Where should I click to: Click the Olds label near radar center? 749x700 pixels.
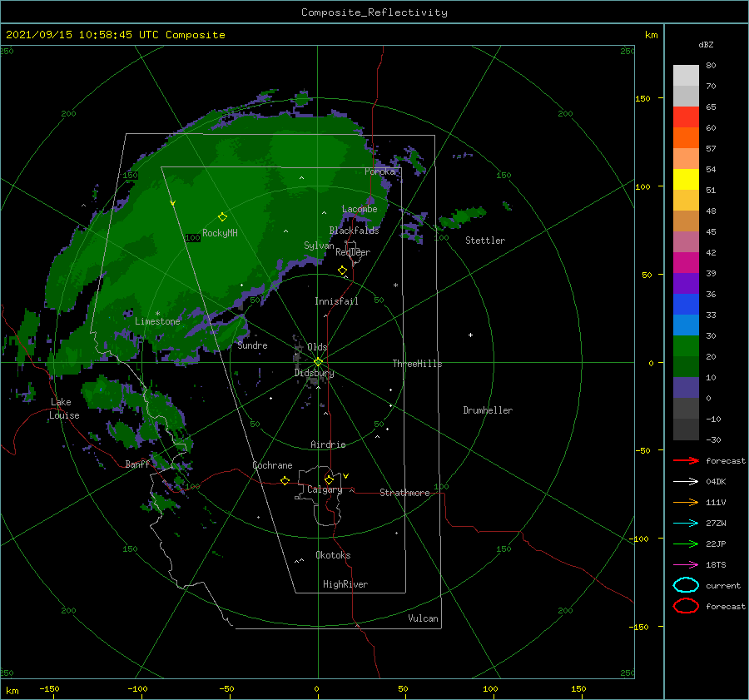click(x=317, y=347)
